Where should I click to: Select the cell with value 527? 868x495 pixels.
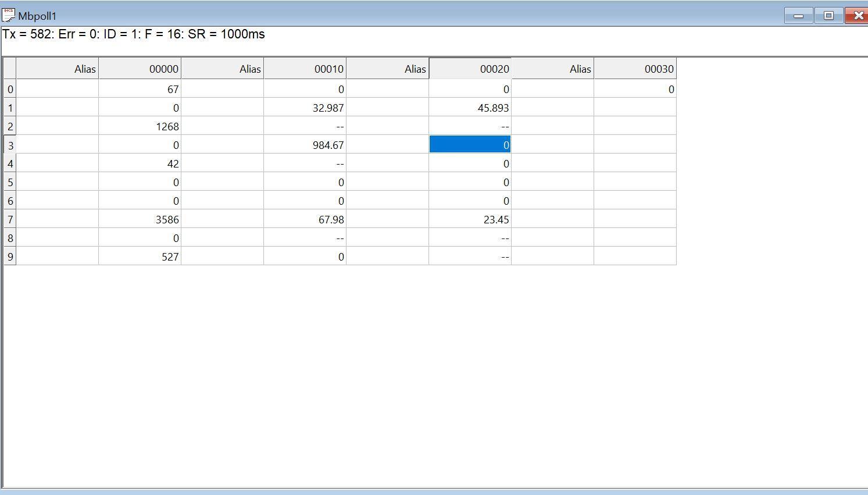click(140, 257)
